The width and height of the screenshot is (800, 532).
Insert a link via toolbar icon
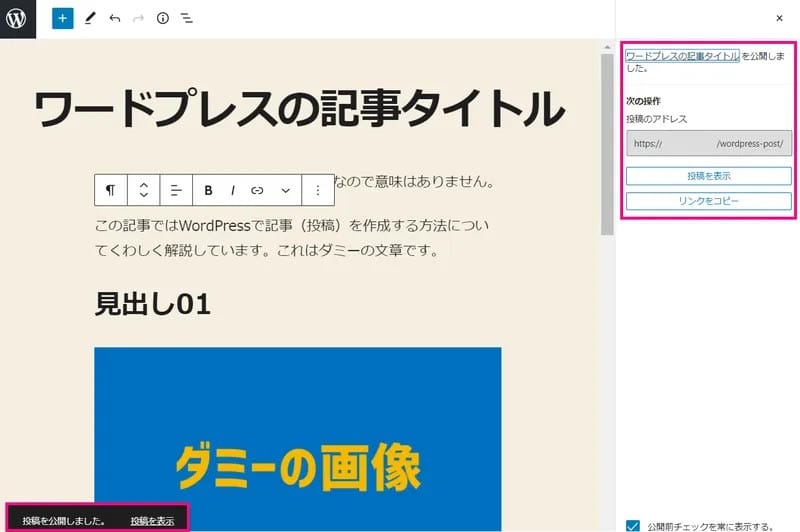click(x=257, y=190)
